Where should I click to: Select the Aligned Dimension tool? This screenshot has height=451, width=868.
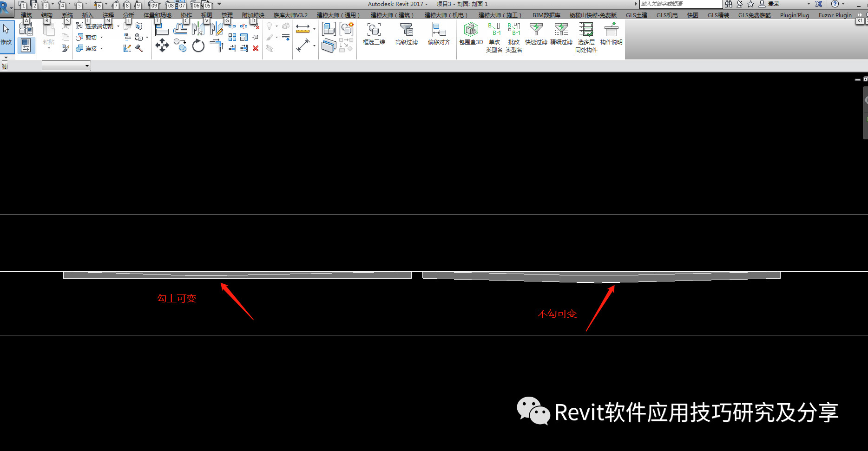303,46
